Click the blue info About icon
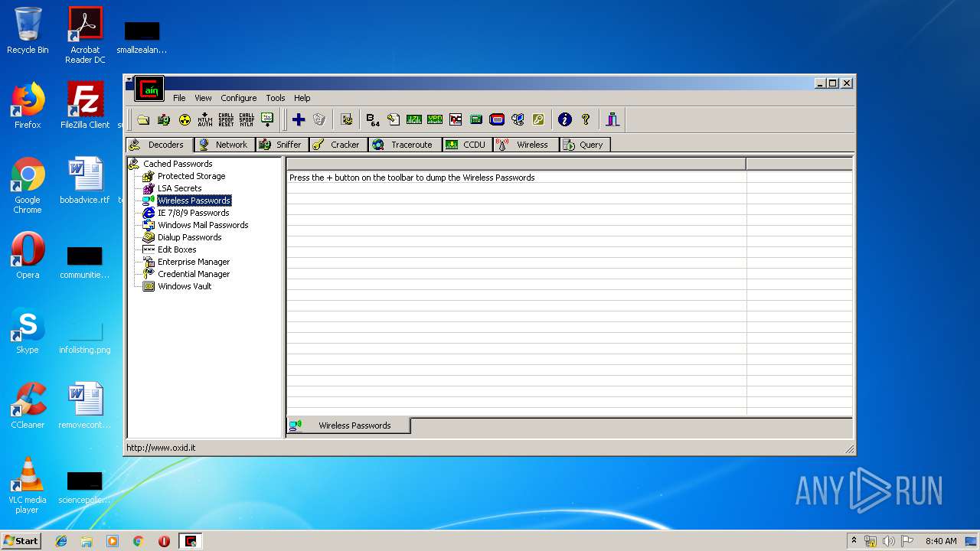Viewport: 980px width, 551px height. click(565, 119)
